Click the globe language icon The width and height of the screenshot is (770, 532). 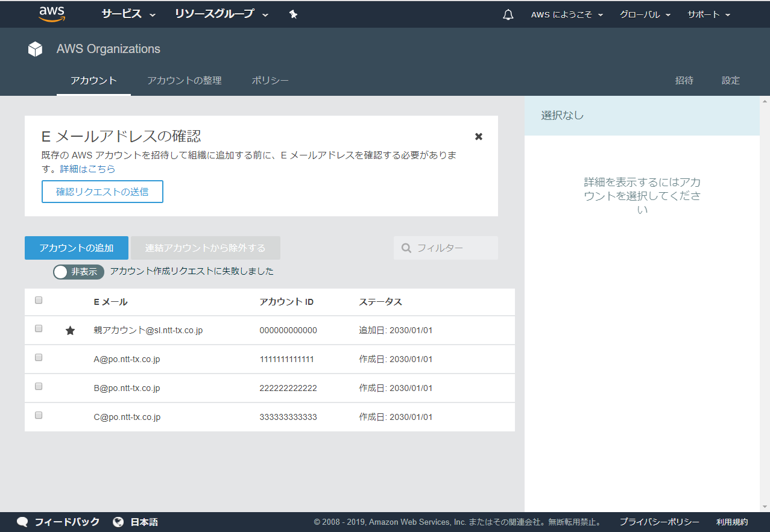coord(118,522)
